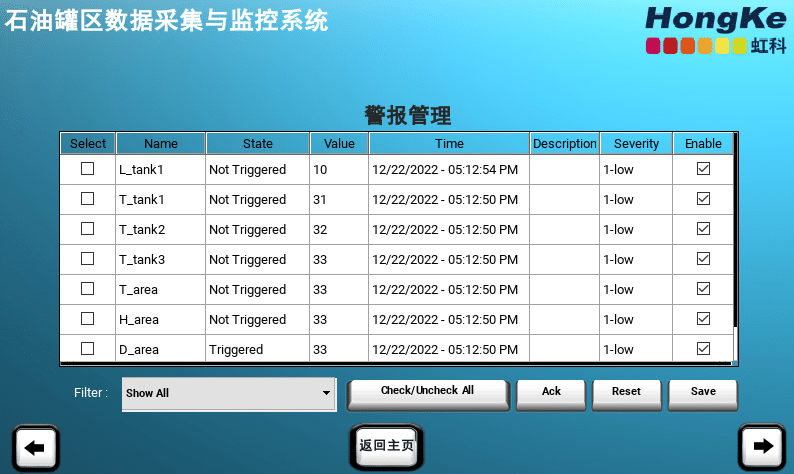Uncheck Enable for the H_area alarm

[x=703, y=319]
